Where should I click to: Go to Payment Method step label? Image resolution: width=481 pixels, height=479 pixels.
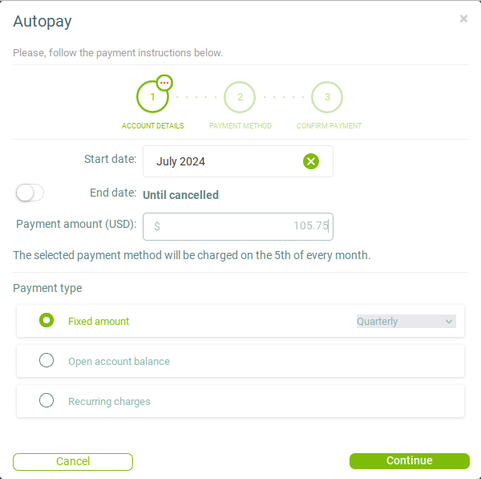[240, 126]
